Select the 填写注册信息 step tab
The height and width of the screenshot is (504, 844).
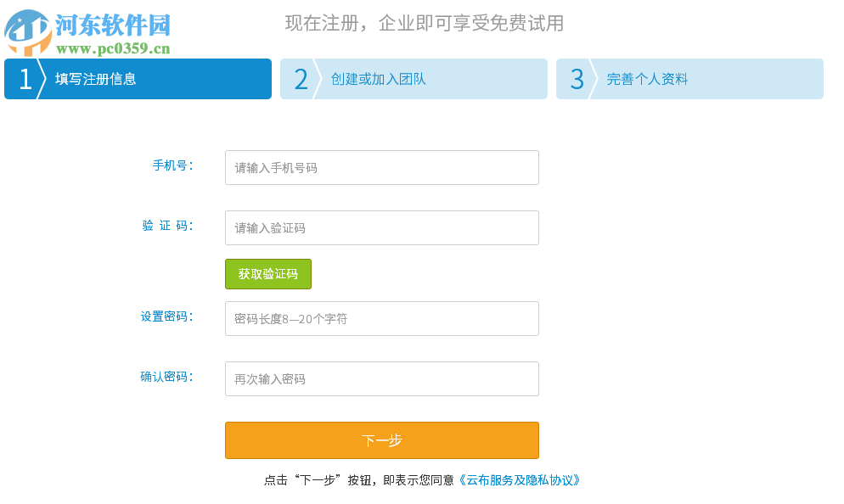(96, 79)
